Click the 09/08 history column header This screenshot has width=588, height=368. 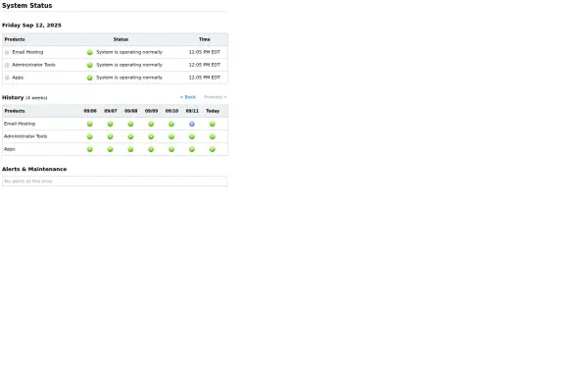131,111
